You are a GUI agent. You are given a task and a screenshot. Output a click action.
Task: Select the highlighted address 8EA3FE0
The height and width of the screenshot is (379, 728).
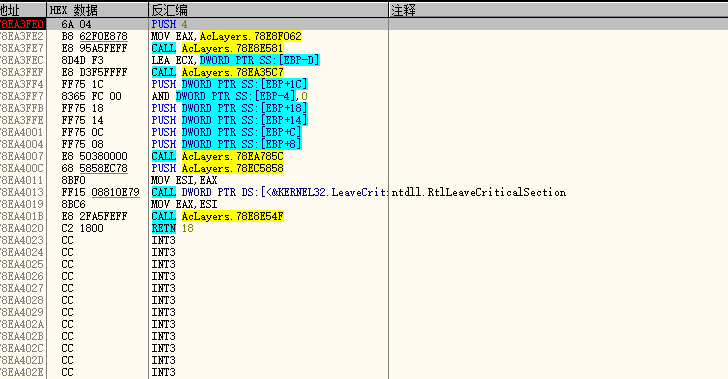(x=22, y=24)
